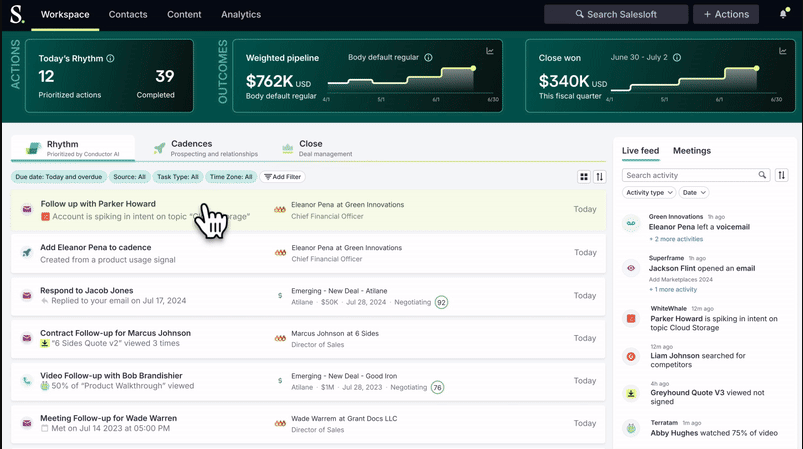Click the Salesloft logo
This screenshot has height=449, width=803.
click(17, 15)
